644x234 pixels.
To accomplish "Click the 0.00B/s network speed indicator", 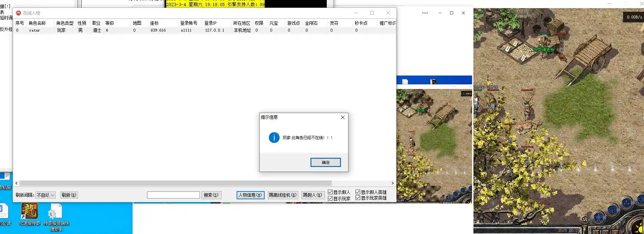I will [x=634, y=17].
